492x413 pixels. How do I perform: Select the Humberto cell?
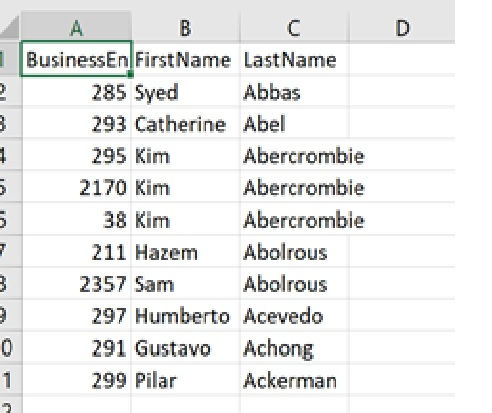tap(186, 316)
